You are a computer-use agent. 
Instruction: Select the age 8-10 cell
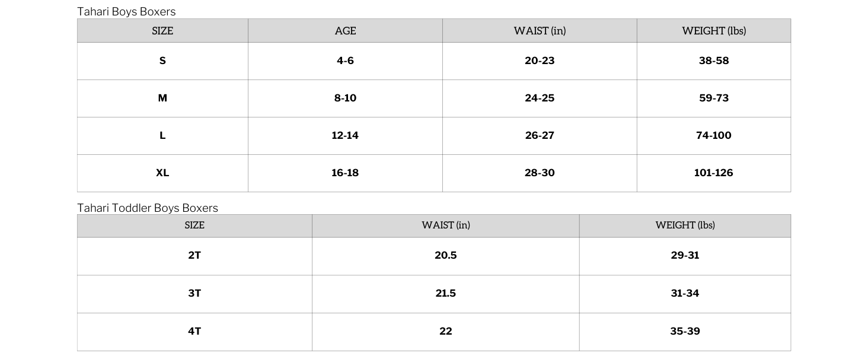(x=345, y=98)
